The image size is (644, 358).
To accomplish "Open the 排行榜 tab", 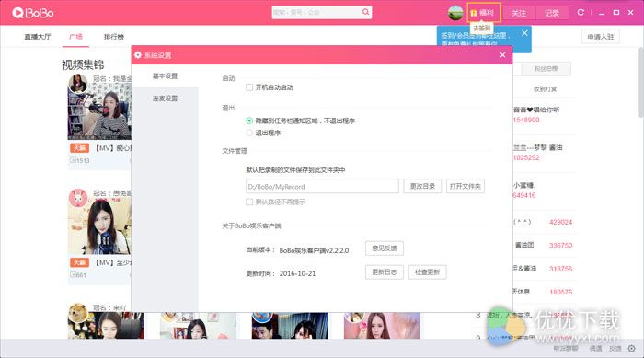I will 114,37.
